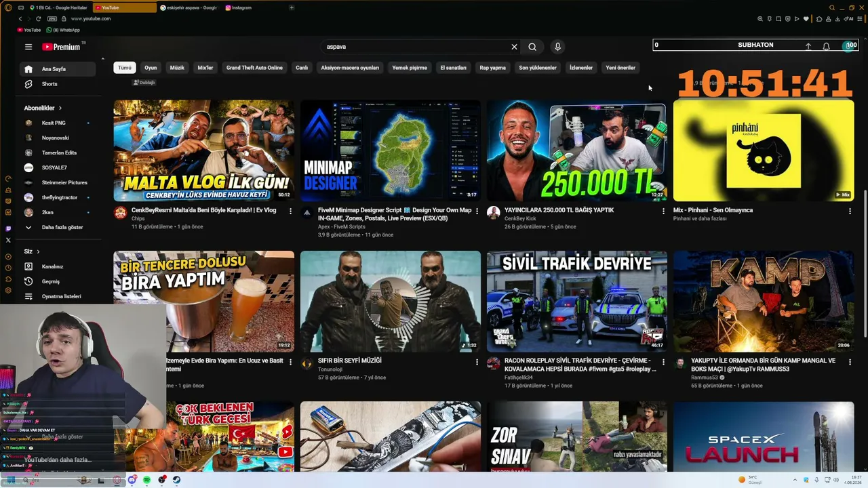The height and width of the screenshot is (488, 868).
Task: Open more options for FiveM Minimap Designer video
Action: 477,211
